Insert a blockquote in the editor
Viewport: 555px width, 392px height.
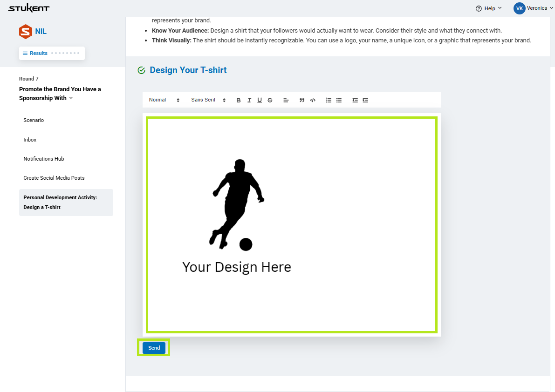302,100
